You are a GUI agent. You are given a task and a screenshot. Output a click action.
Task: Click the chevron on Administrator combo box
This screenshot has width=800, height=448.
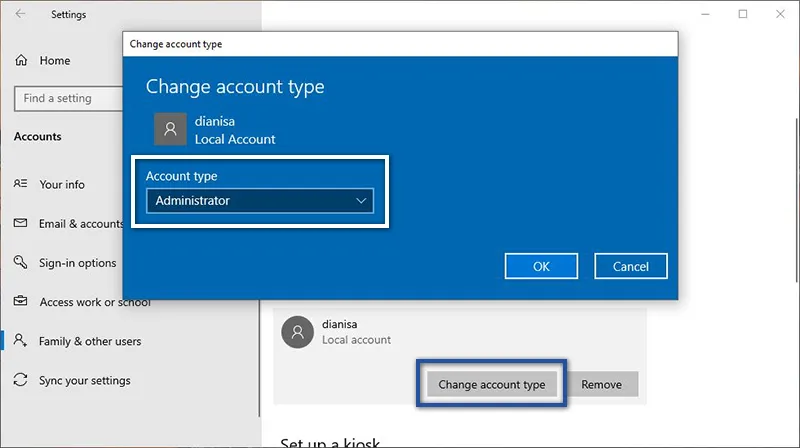(361, 201)
